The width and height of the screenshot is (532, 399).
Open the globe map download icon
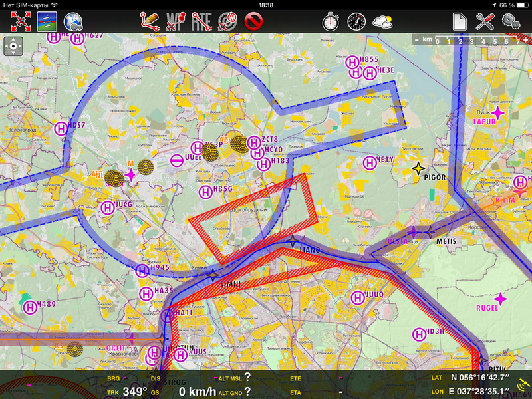72,22
